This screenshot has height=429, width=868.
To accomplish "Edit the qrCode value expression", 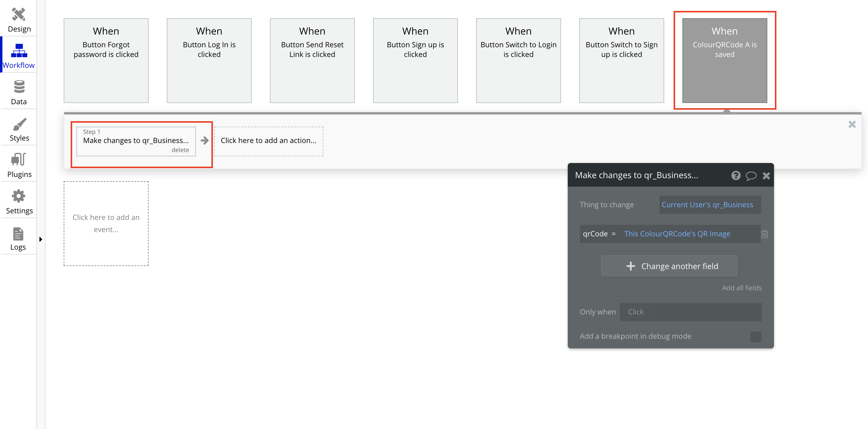I will click(x=677, y=234).
